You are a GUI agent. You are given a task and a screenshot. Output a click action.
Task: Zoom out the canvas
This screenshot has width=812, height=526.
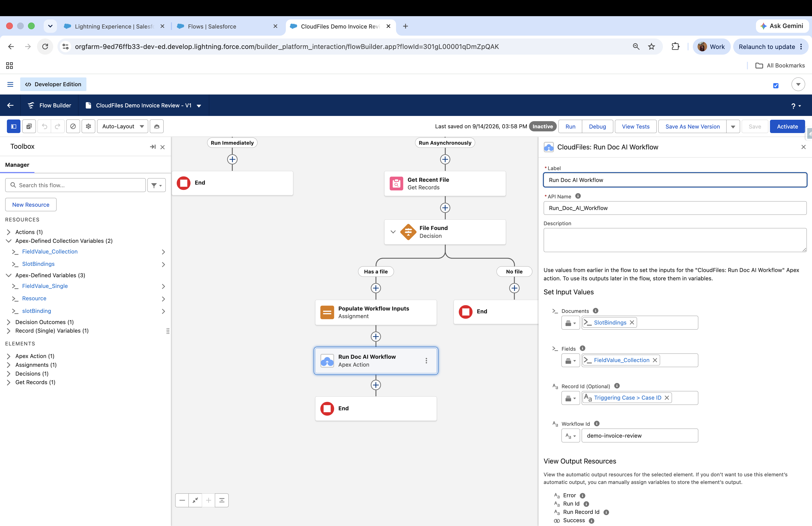point(182,500)
